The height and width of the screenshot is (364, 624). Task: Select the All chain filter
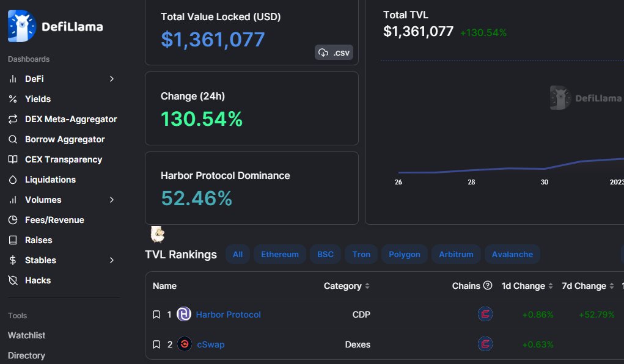238,254
